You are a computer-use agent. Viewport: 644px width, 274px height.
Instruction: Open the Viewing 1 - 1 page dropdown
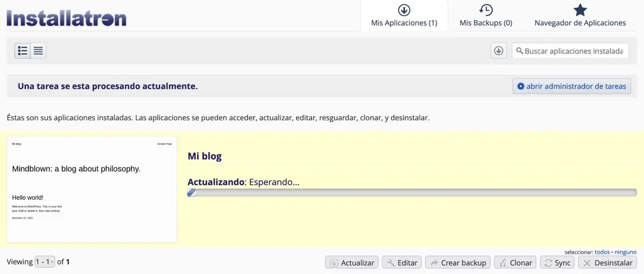45,261
